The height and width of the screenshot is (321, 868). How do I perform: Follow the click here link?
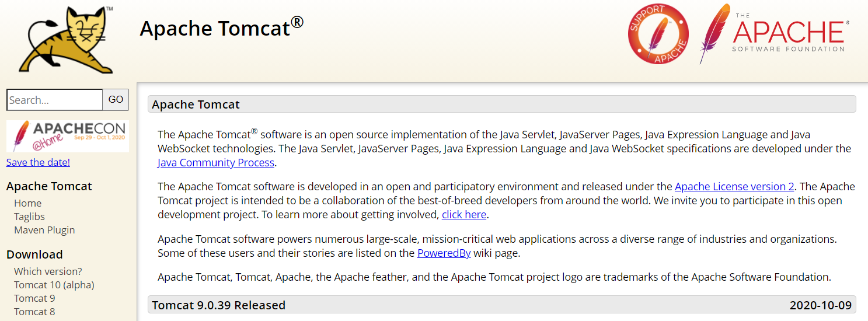pos(464,215)
